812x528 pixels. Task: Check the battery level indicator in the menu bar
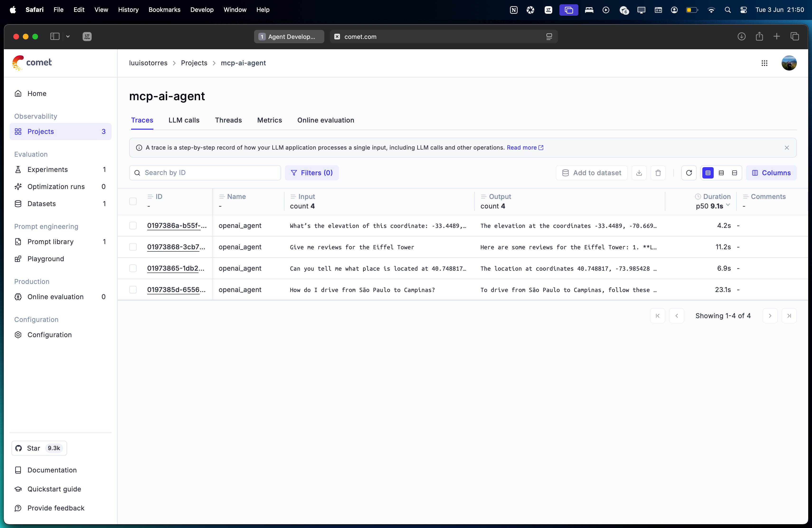692,10
